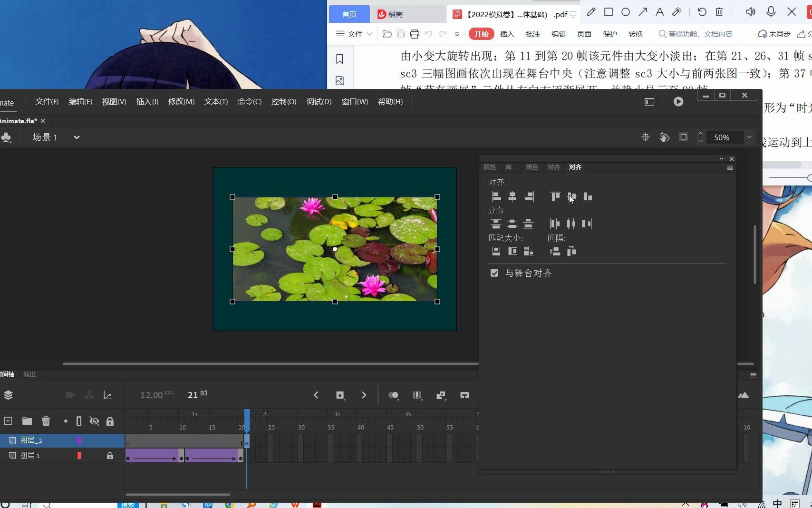This screenshot has width=812, height=508.
Task: Open timeline panel options menu
Action: [753, 375]
